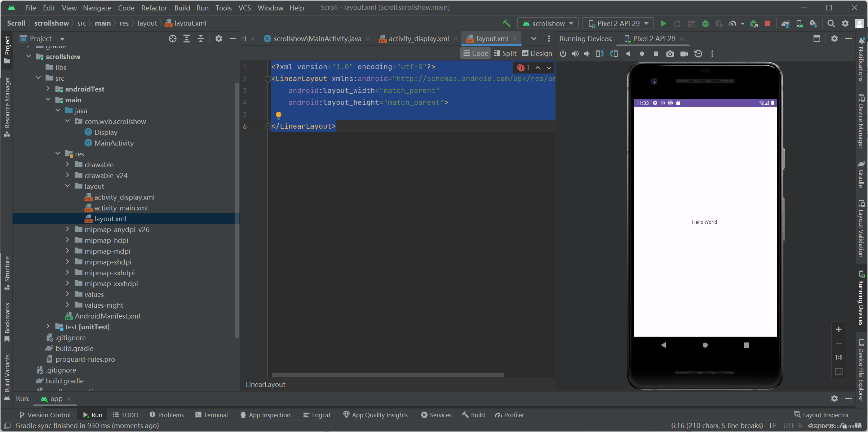
Task: Open Project panel options gear
Action: (219, 39)
